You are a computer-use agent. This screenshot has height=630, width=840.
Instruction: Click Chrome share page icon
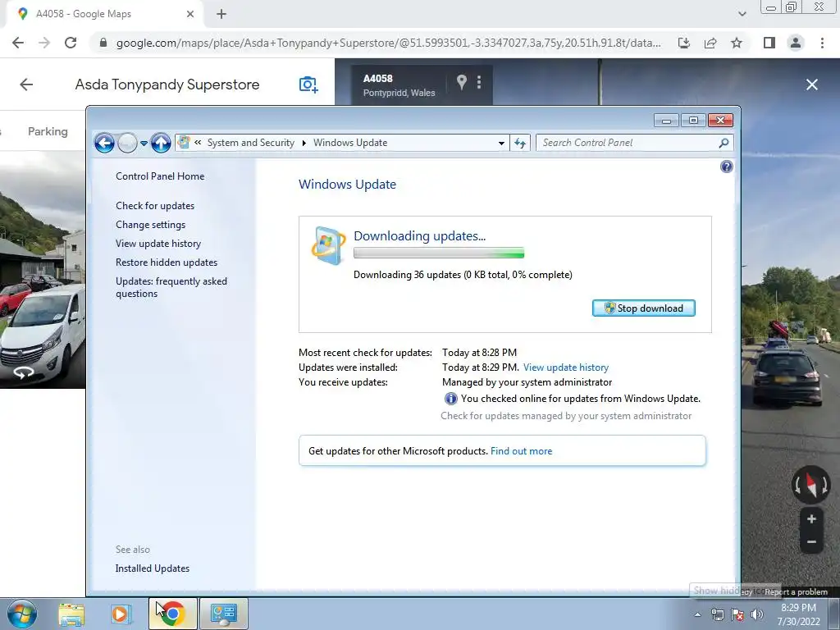(710, 43)
